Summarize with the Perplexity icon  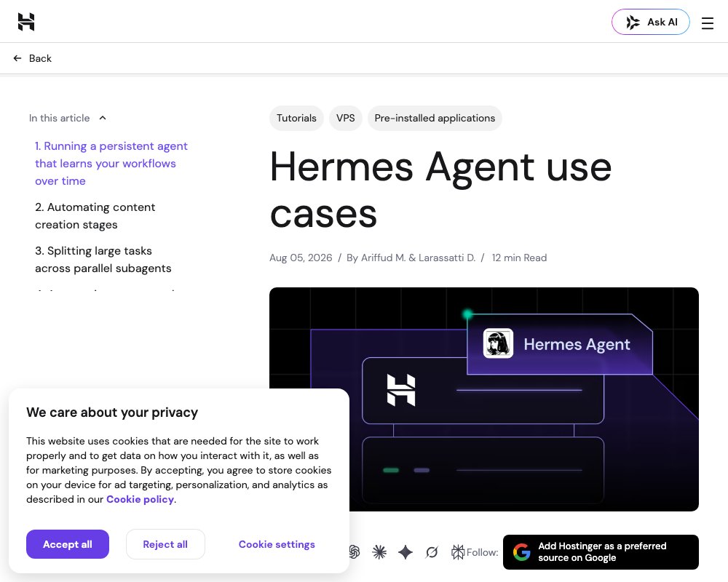point(458,552)
